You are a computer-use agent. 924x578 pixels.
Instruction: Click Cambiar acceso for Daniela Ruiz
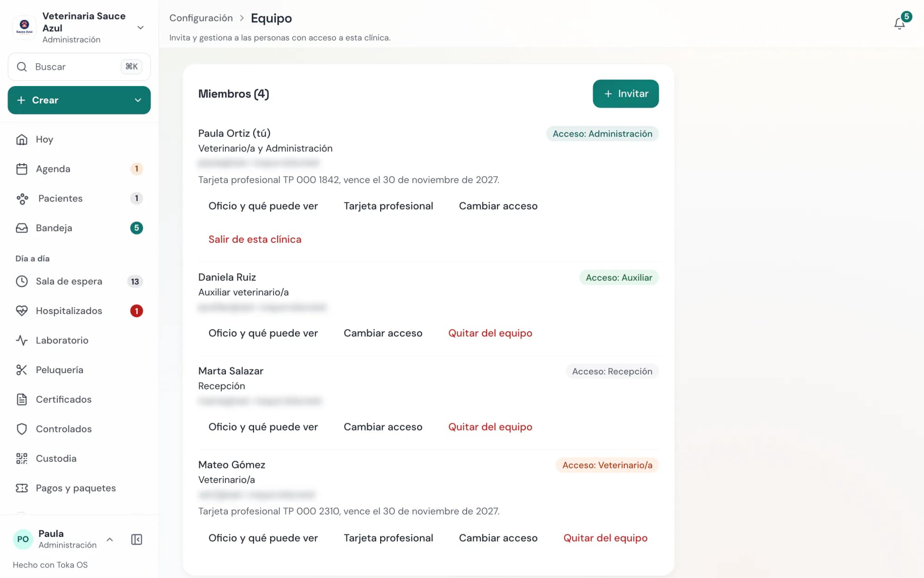[x=383, y=333]
